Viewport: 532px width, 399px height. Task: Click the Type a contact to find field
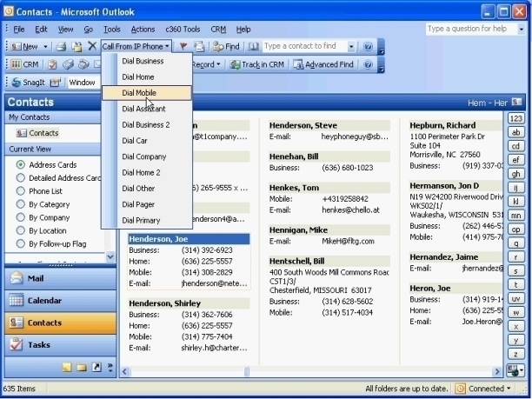click(x=305, y=46)
